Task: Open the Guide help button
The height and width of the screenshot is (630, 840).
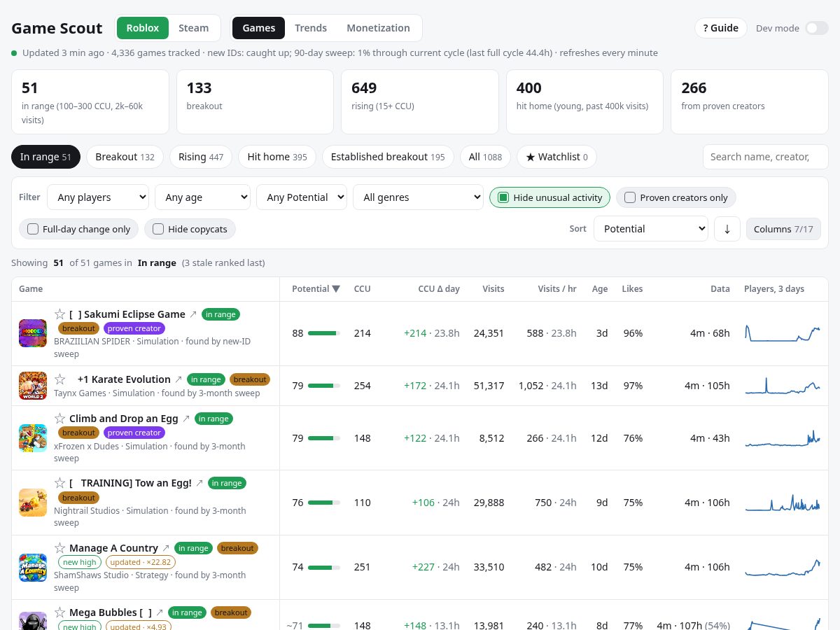Action: tap(720, 28)
